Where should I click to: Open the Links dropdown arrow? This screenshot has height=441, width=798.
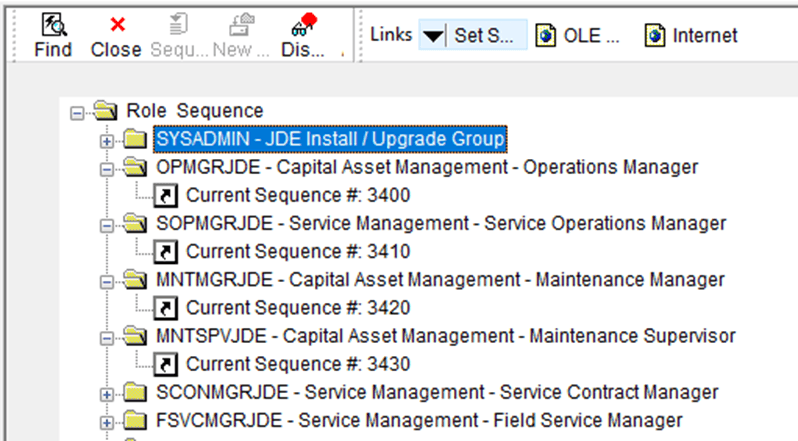[433, 36]
